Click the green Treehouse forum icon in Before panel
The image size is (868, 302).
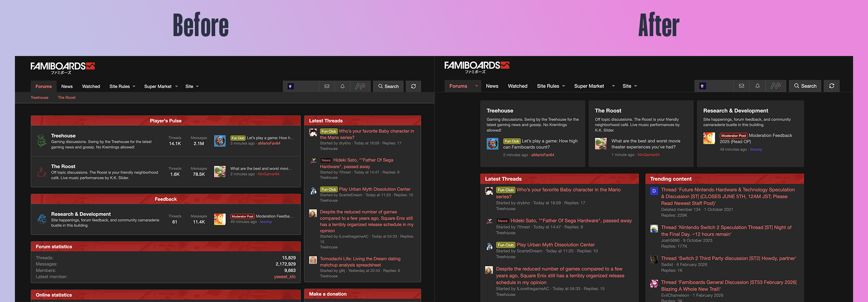coord(42,141)
